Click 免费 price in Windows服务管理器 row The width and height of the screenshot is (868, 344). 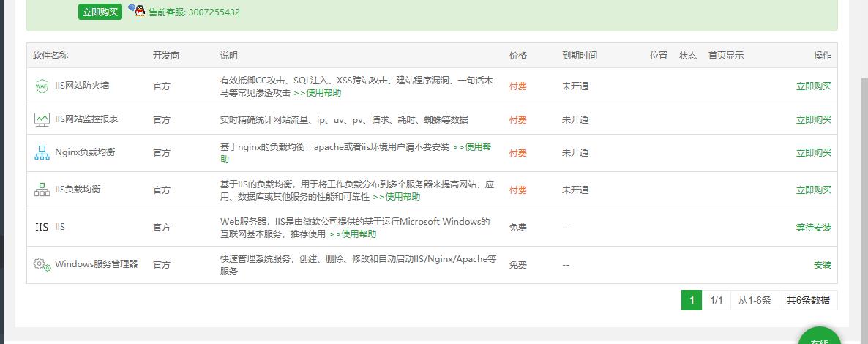(518, 265)
